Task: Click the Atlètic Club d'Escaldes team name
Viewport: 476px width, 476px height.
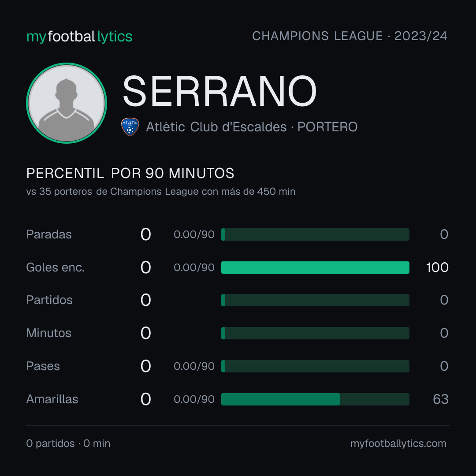Action: (216, 127)
